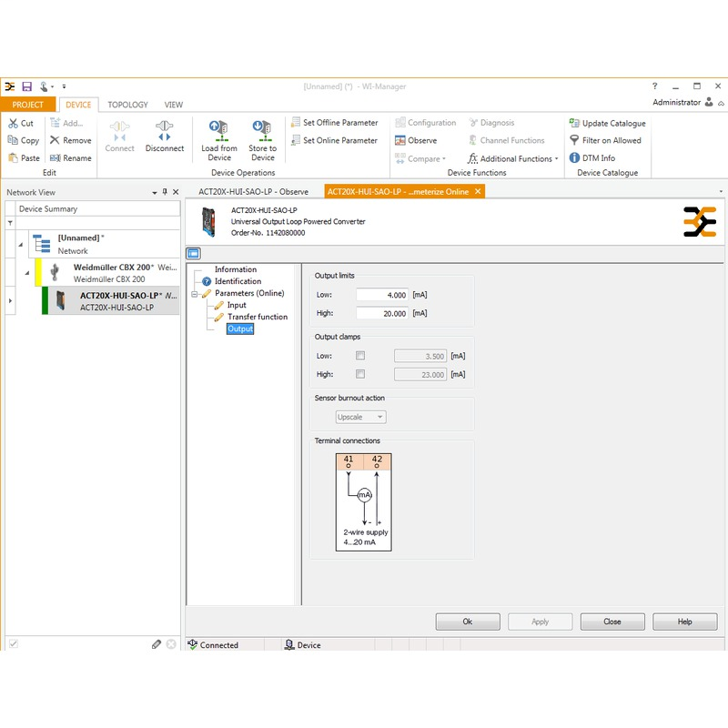The width and height of the screenshot is (728, 728).
Task: Open DTM Info
Action: tap(592, 157)
